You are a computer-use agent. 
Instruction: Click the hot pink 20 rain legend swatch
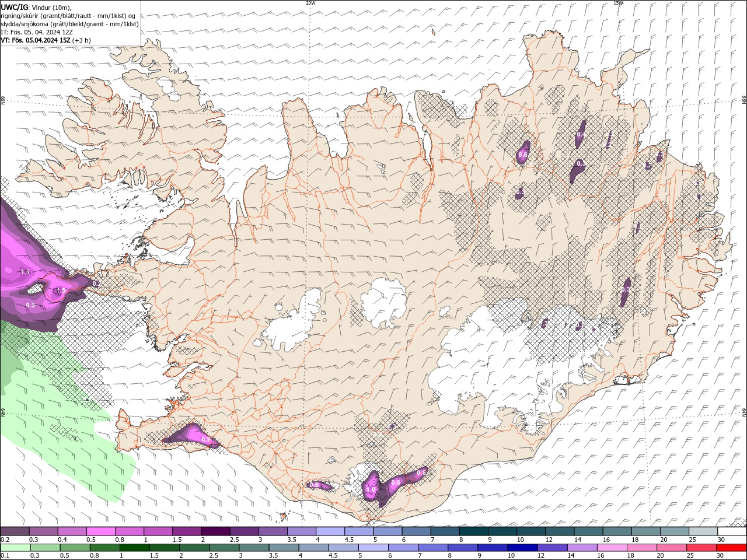[672, 548]
